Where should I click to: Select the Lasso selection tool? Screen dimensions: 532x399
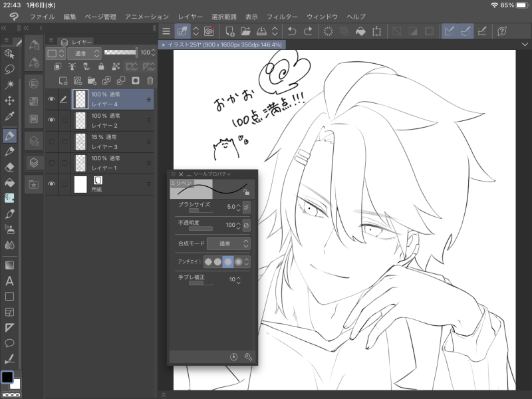9,69
